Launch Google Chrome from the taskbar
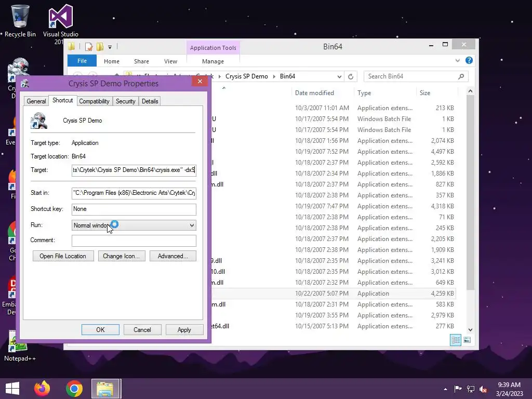Image resolution: width=532 pixels, height=399 pixels. [74, 389]
